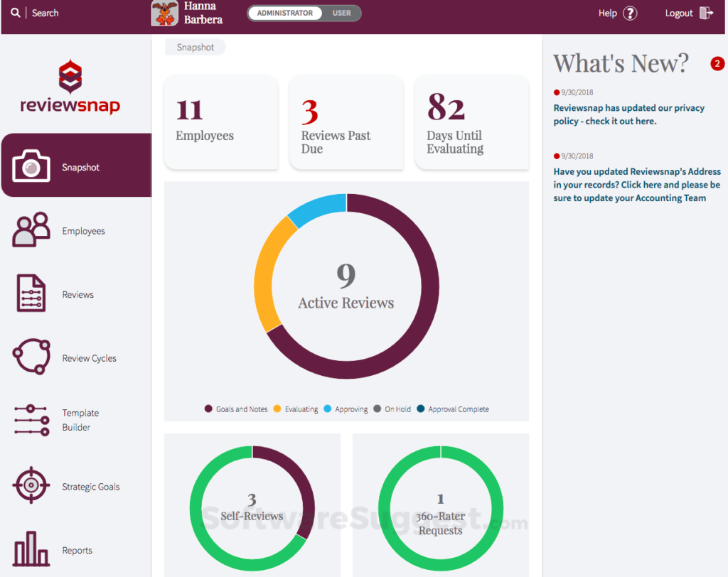Toggle Goals and Notes legend item

click(236, 409)
